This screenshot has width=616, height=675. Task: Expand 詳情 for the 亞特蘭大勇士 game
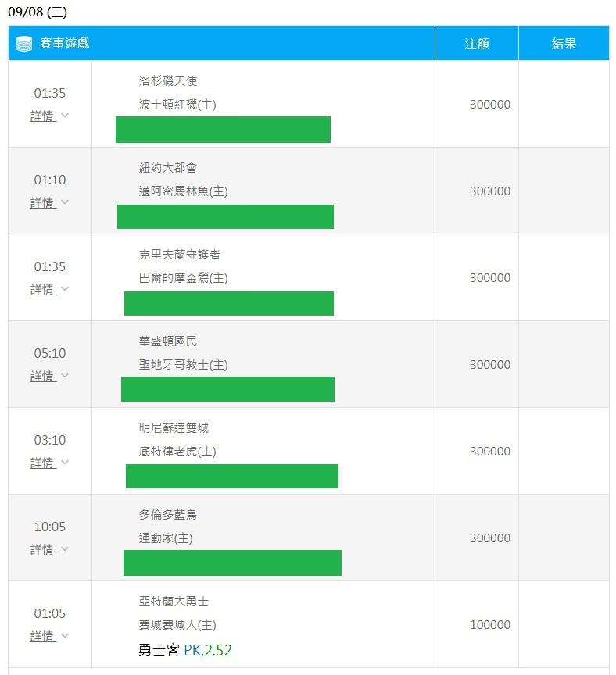pos(49,636)
